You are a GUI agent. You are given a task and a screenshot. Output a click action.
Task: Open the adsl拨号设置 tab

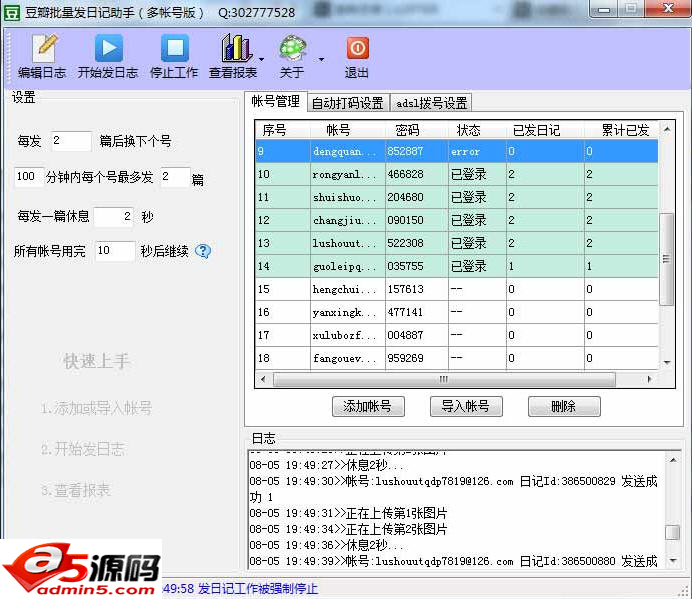(x=431, y=103)
